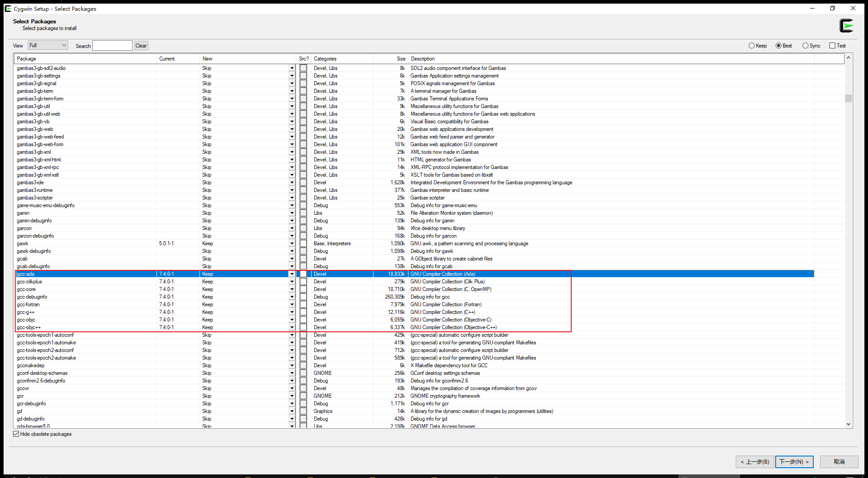Open the View dropdown set to Full
The image size is (868, 478).
48,45
